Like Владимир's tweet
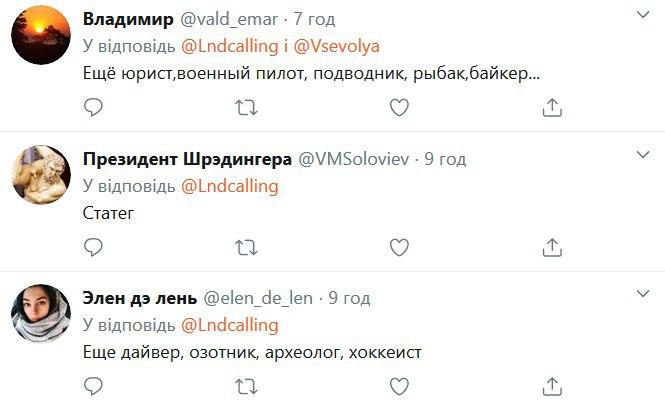 click(398, 106)
